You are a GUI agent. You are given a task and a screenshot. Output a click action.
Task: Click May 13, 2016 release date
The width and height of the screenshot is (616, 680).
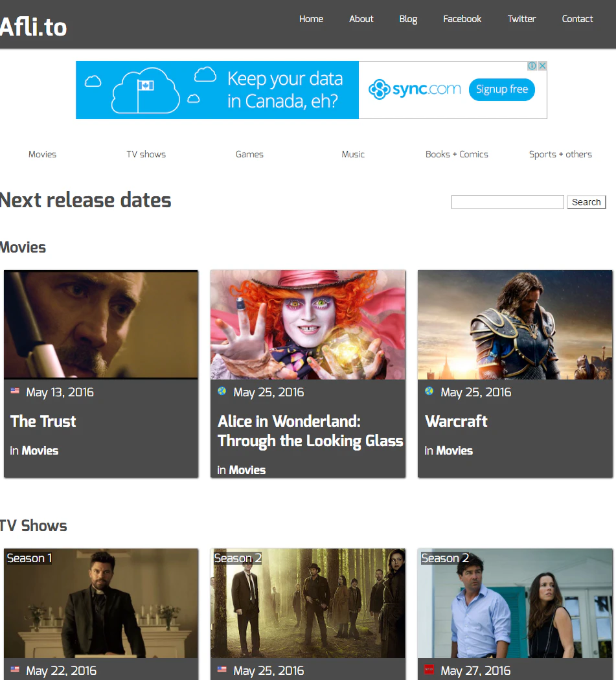(x=60, y=392)
